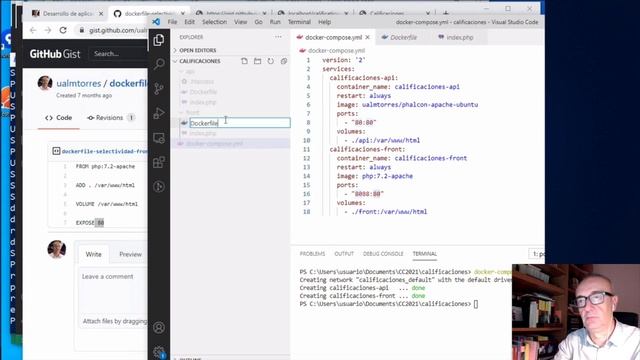Viewport: 640px width, 360px height.
Task: Click VS Code logo in title bar
Action: tap(156, 22)
